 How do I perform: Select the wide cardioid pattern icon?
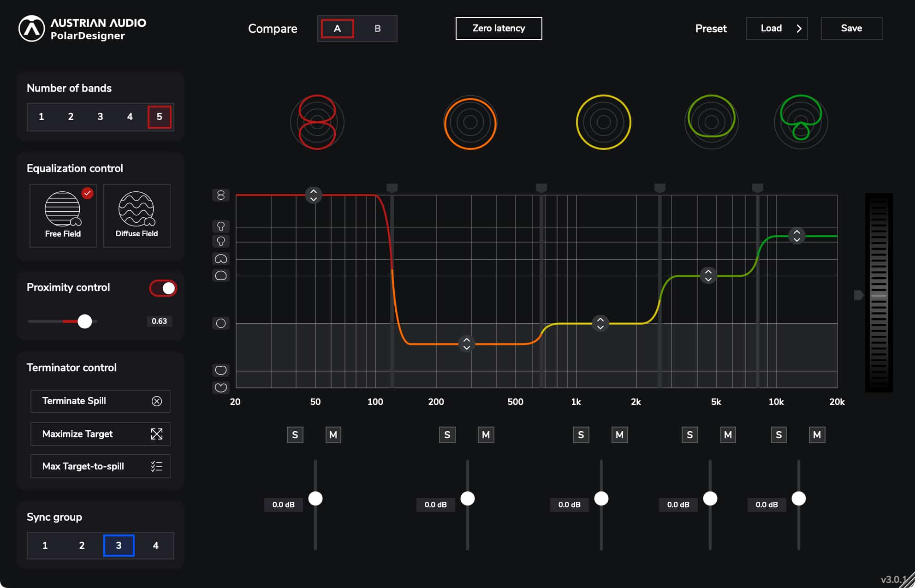click(221, 276)
